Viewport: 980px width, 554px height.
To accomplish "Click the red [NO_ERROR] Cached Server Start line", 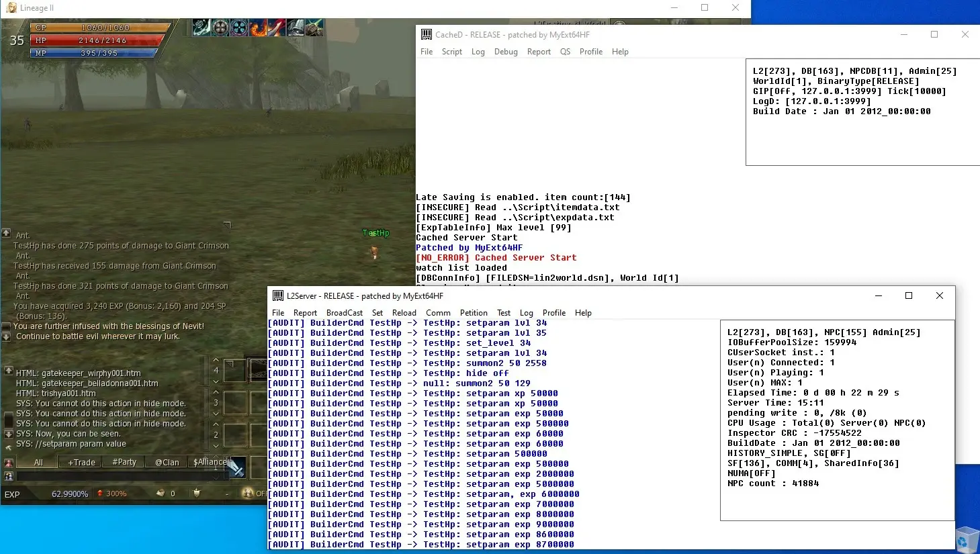I will coord(496,258).
